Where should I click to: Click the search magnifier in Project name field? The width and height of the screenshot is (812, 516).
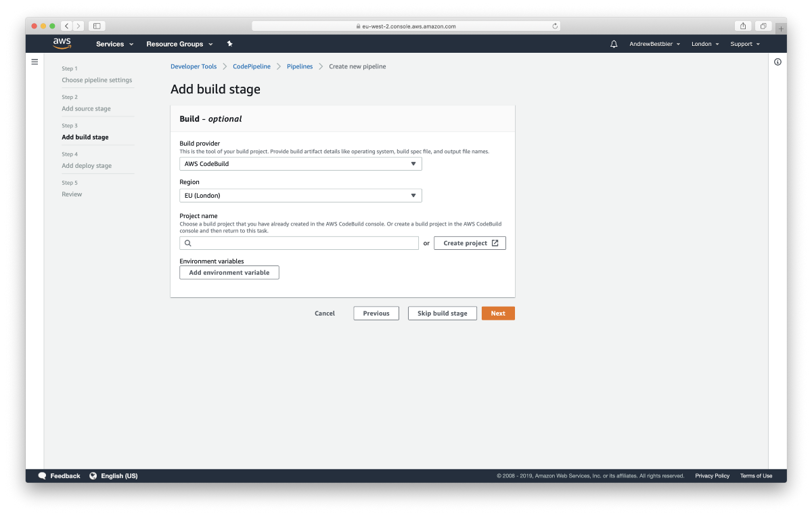tap(188, 243)
